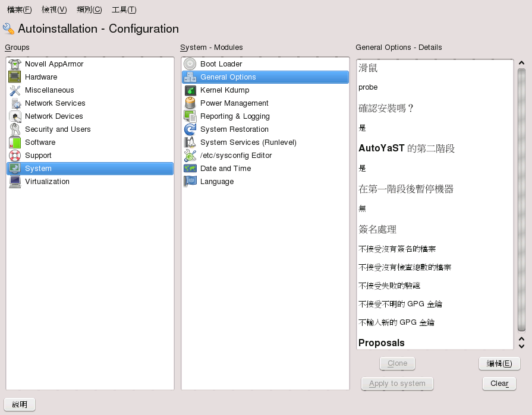The height and width of the screenshot is (415, 532).
Task: Select the Language module label
Action: point(217,182)
